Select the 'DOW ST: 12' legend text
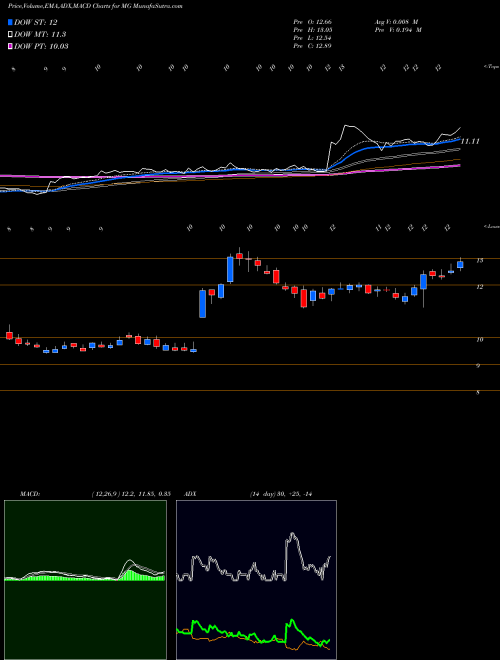This screenshot has width=500, height=660. tap(35, 23)
